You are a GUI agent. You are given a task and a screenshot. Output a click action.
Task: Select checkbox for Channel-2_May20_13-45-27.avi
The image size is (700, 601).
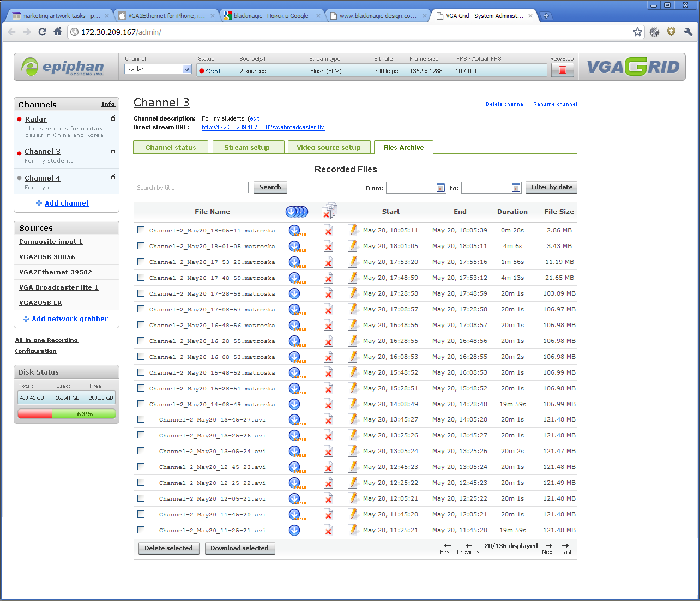(141, 419)
